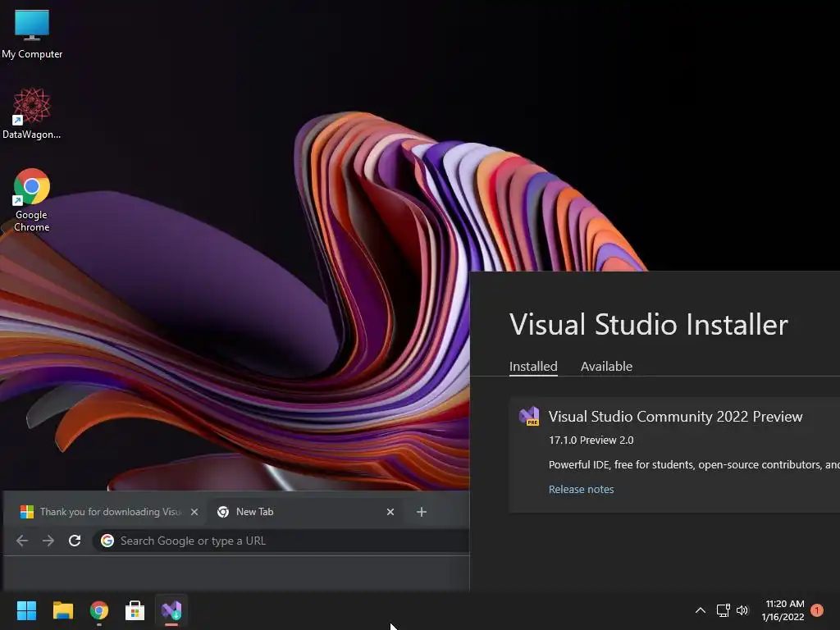Screen dimensions: 840x630
Task: Open the Windows Start menu
Action: click(x=26, y=610)
